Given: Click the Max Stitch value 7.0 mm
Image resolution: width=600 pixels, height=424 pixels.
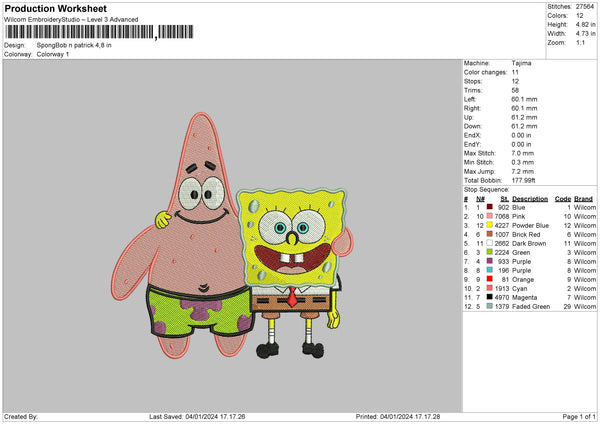Looking at the screenshot, I should [x=522, y=153].
